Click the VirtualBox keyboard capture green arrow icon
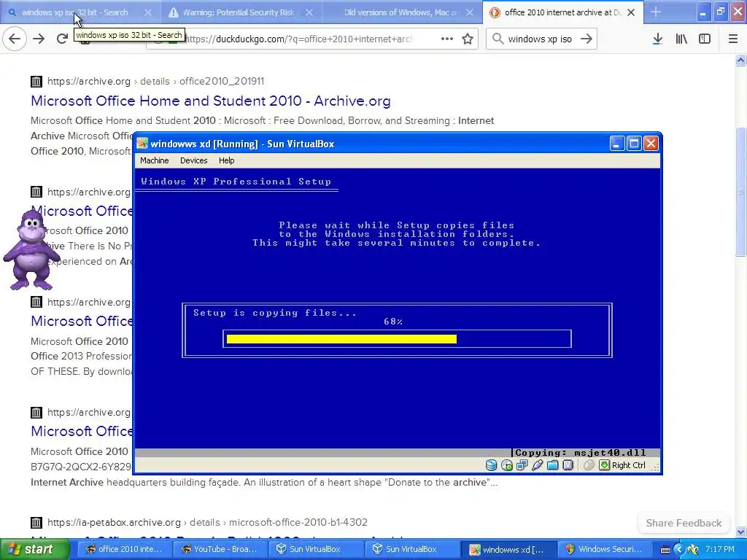The image size is (747, 560). [604, 465]
